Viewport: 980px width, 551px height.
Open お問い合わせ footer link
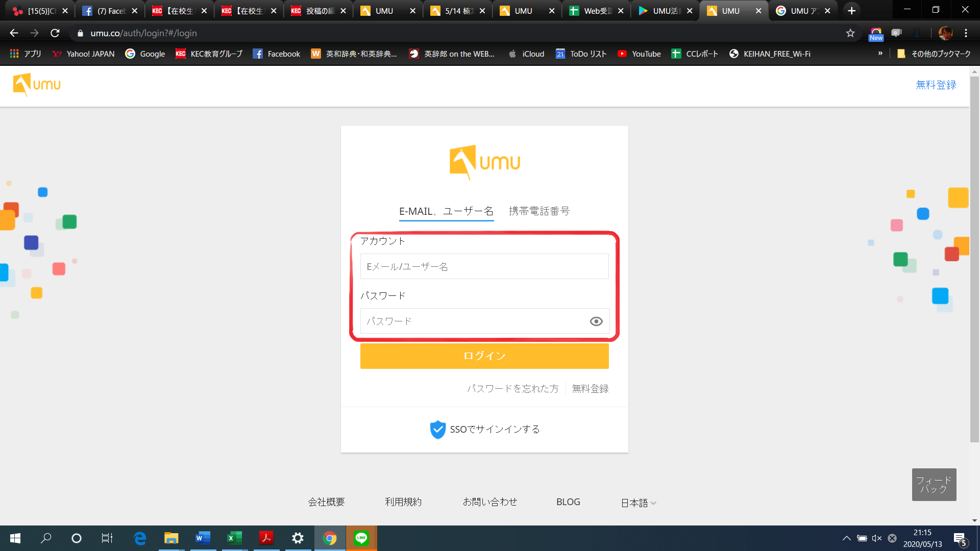click(489, 502)
